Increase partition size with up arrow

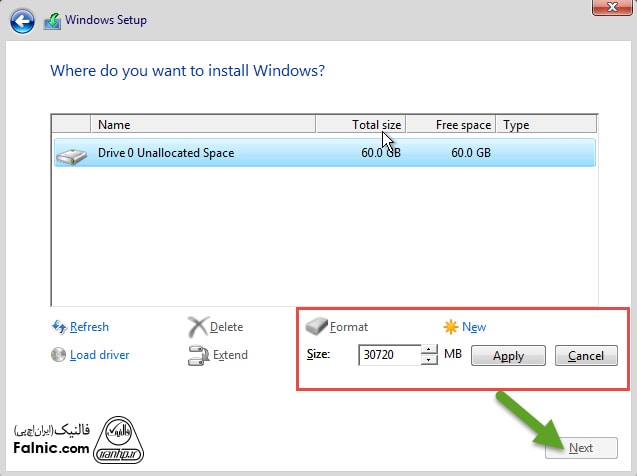tap(429, 350)
